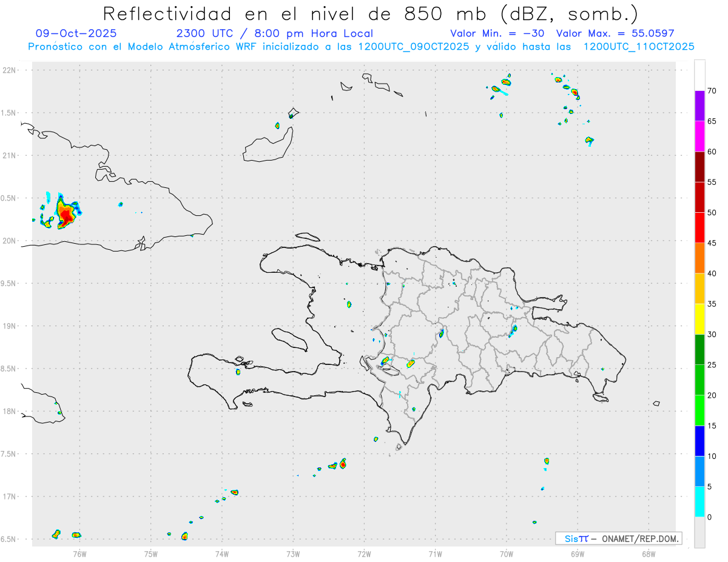The width and height of the screenshot is (728, 562).
Task: Click the magenta 60-65 dBZ color band
Action: tap(699, 136)
